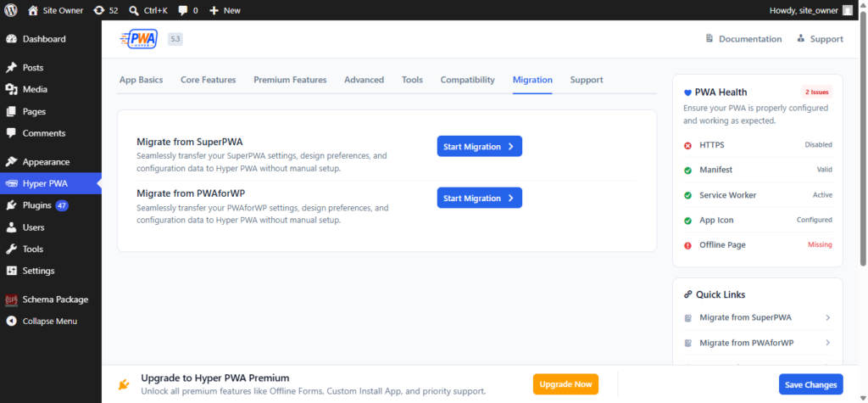Click the WordPress logo icon
Viewport: 868px width, 403px height.
(11, 10)
